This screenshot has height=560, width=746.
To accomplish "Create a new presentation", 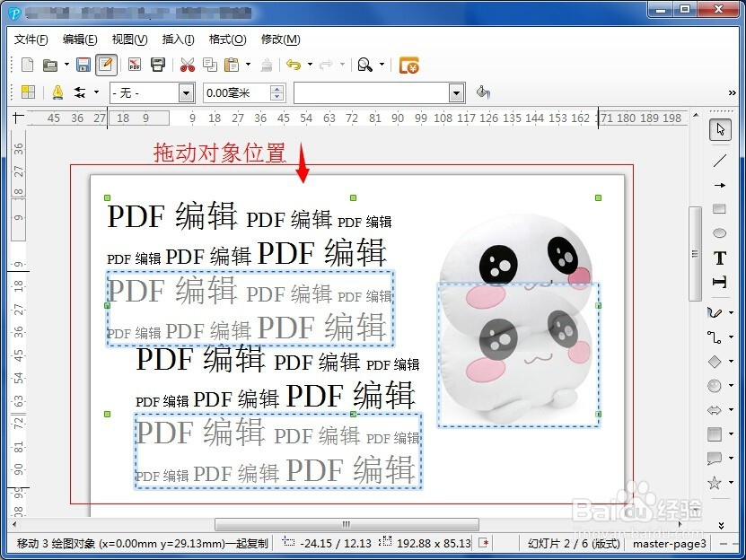I will pyautogui.click(x=28, y=64).
